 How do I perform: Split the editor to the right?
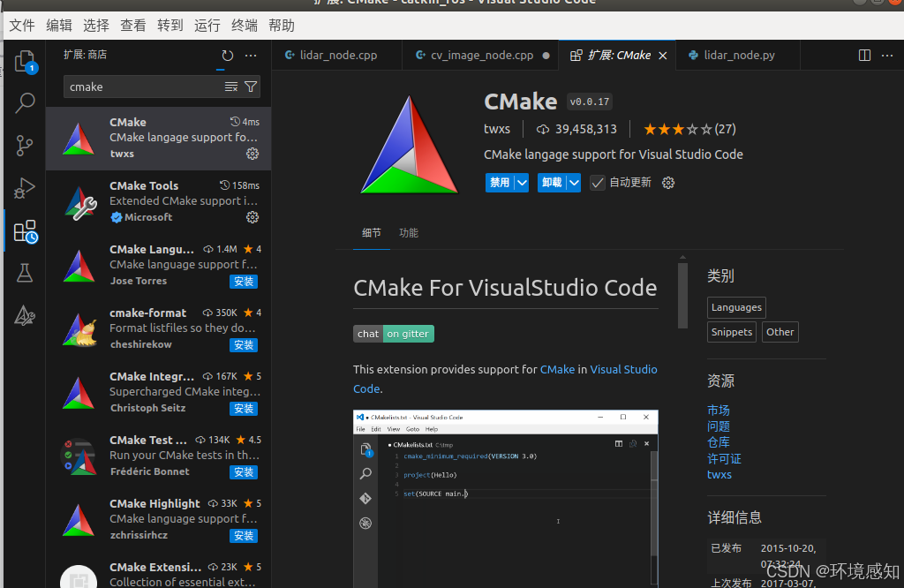point(864,56)
